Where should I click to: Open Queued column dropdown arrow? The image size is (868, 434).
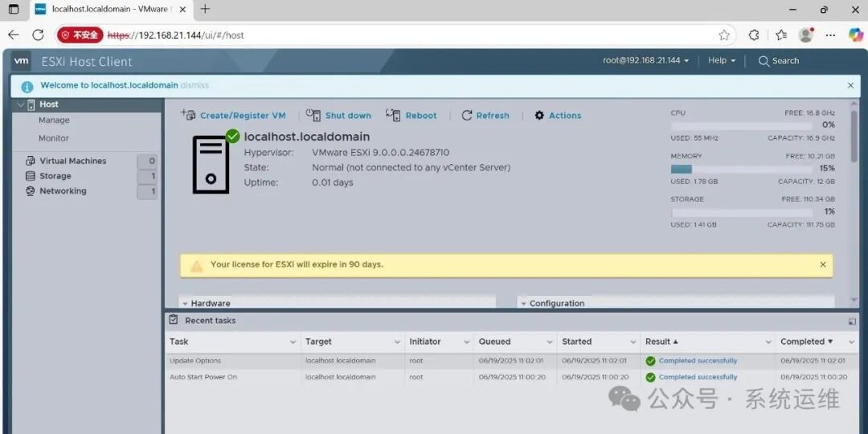550,342
